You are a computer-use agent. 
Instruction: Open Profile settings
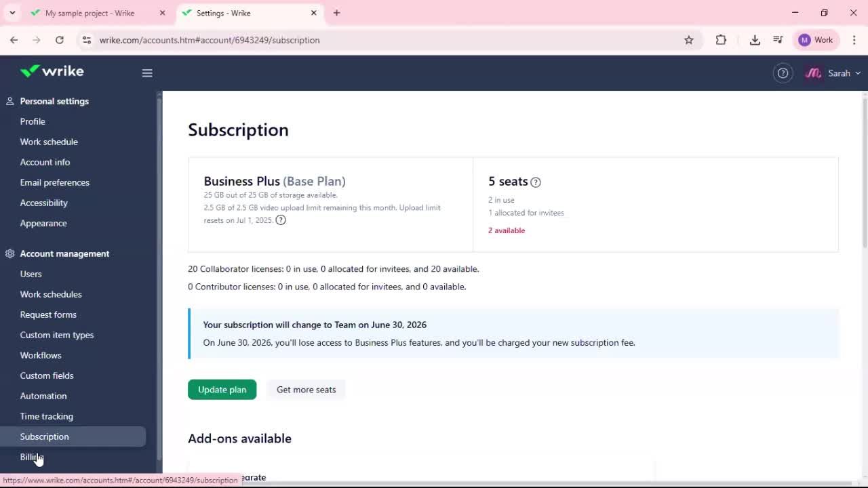33,121
